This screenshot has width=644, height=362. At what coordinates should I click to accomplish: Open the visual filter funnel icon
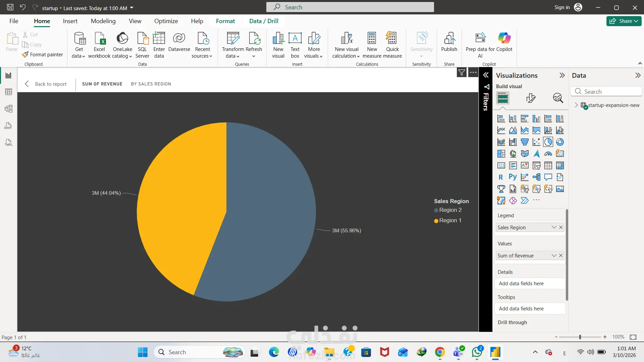tap(462, 72)
